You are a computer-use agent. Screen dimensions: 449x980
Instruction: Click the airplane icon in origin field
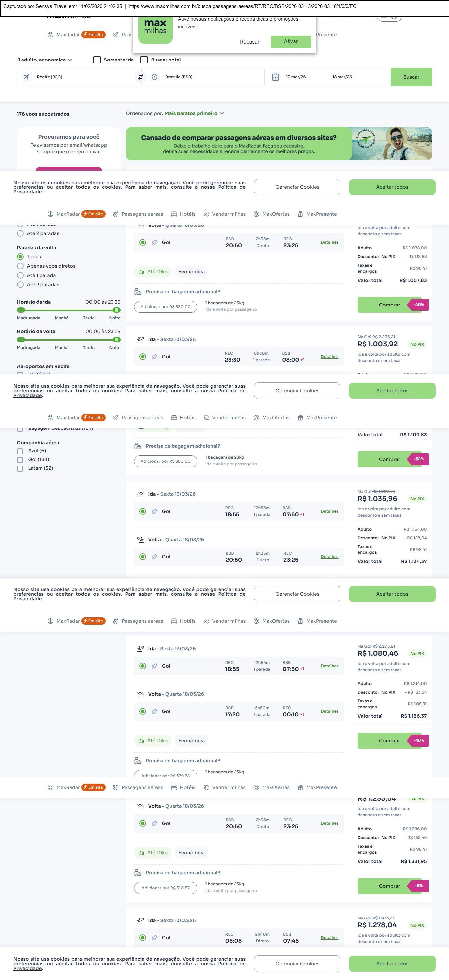pos(26,77)
